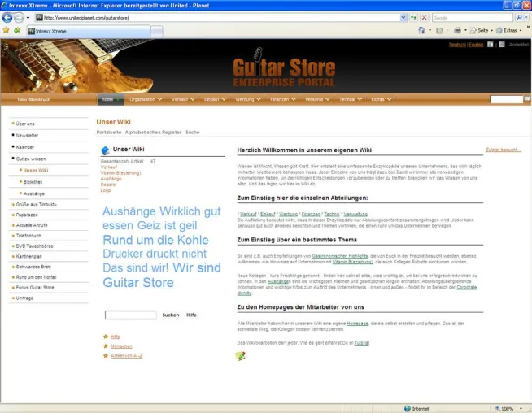Open the Print dropdown arrow
This screenshot has height=413, width=532.
pyautogui.click(x=465, y=31)
